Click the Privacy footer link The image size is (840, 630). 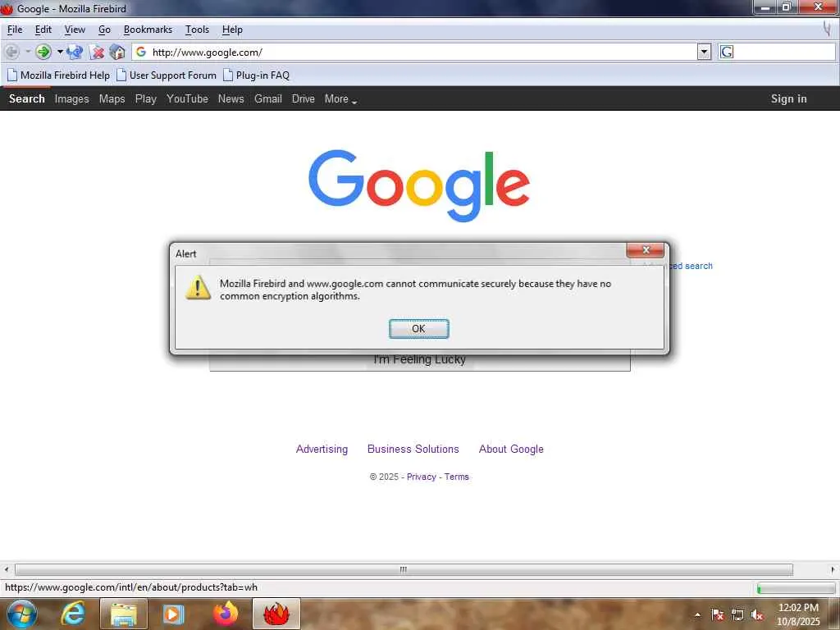[x=422, y=477]
